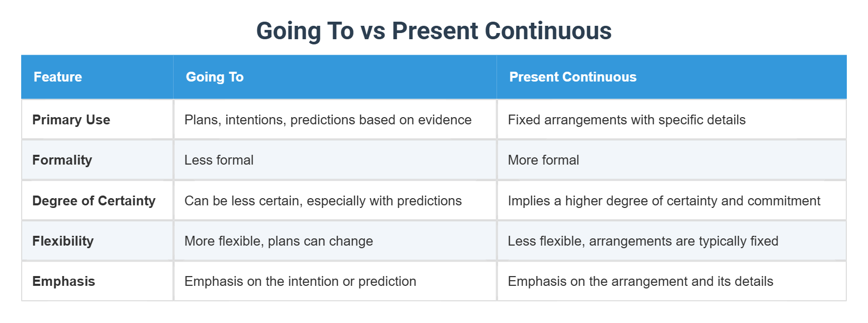Click the 'Can be less certain' cell
Viewport: 868px width, 323px height.
[323, 201]
